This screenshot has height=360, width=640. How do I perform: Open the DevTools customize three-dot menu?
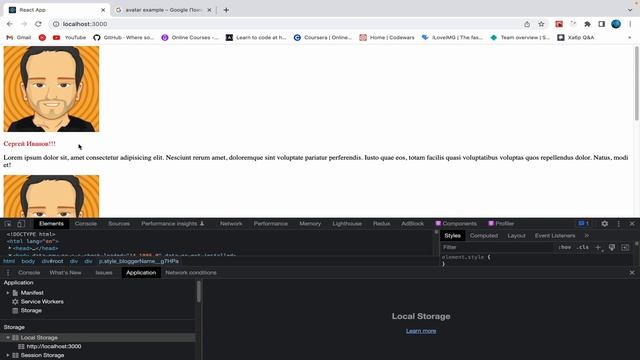(x=619, y=224)
